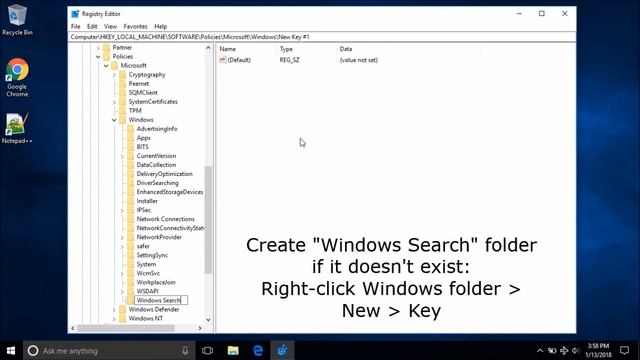The width and height of the screenshot is (640, 360).
Task: Click tree pane scroll down arrow
Action: click(208, 320)
